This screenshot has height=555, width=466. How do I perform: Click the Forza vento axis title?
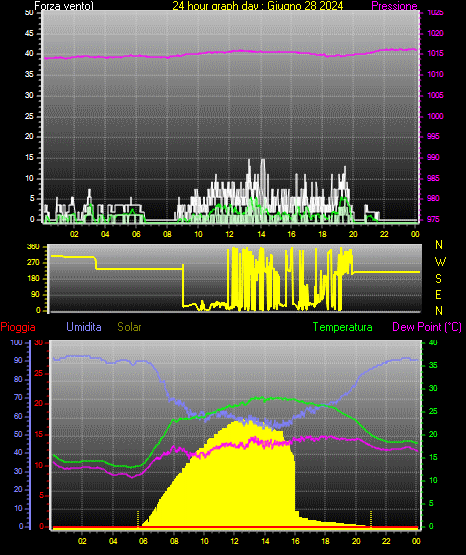pyautogui.click(x=64, y=6)
